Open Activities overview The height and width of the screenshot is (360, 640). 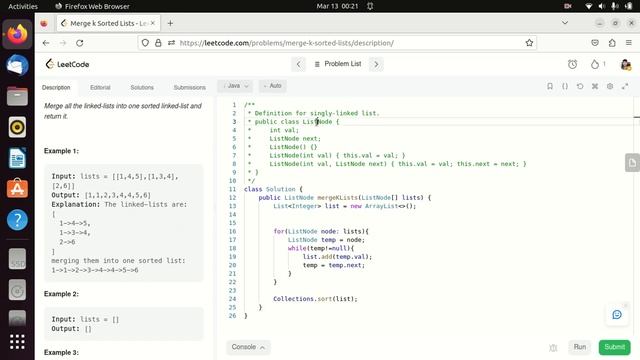coord(23,6)
